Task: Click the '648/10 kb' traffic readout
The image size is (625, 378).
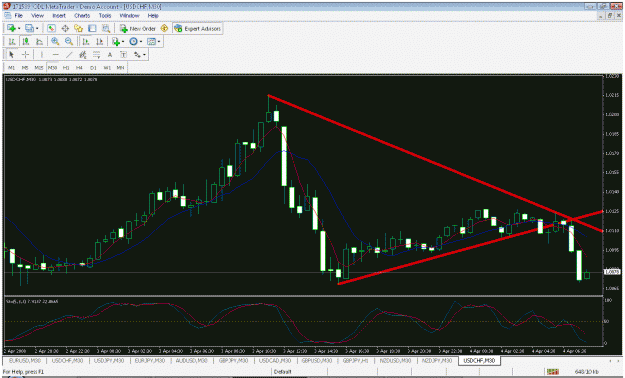Action: click(587, 372)
